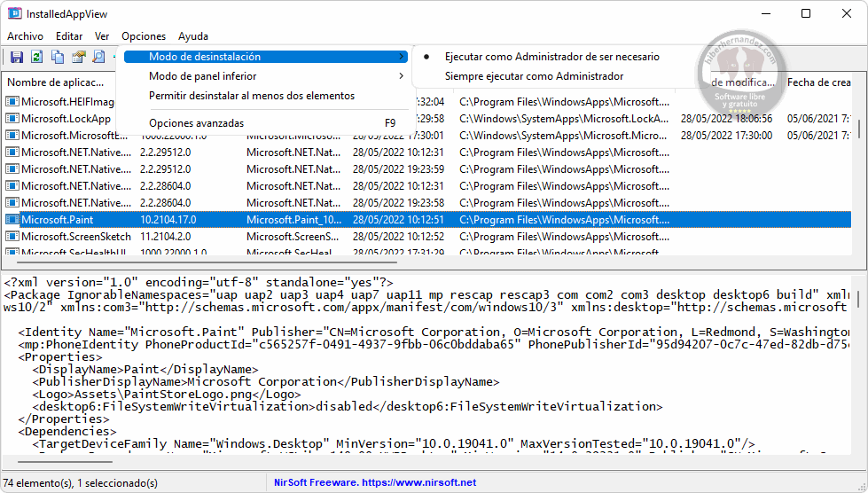Click the Copy selected items toolbar icon
The height and width of the screenshot is (493, 868).
click(x=58, y=57)
